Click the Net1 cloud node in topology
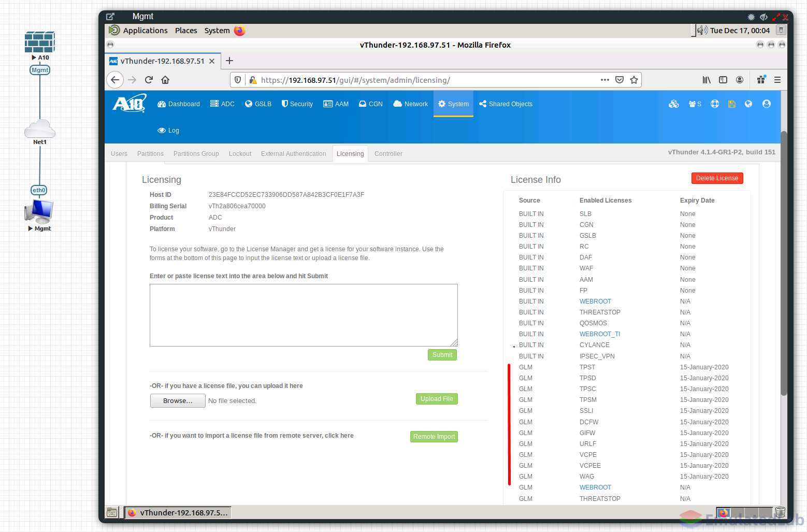This screenshot has height=532, width=807. click(x=40, y=128)
